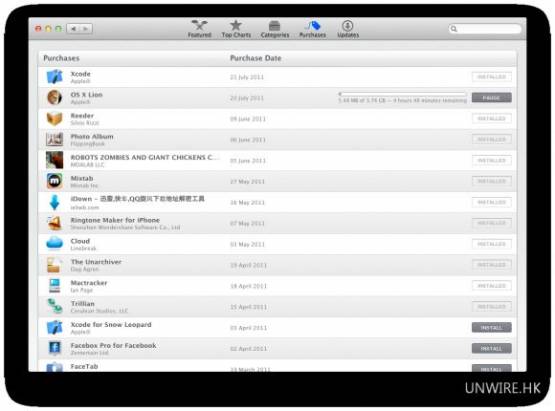Click the Xcode app icon
The image size is (555, 411).
tap(55, 77)
